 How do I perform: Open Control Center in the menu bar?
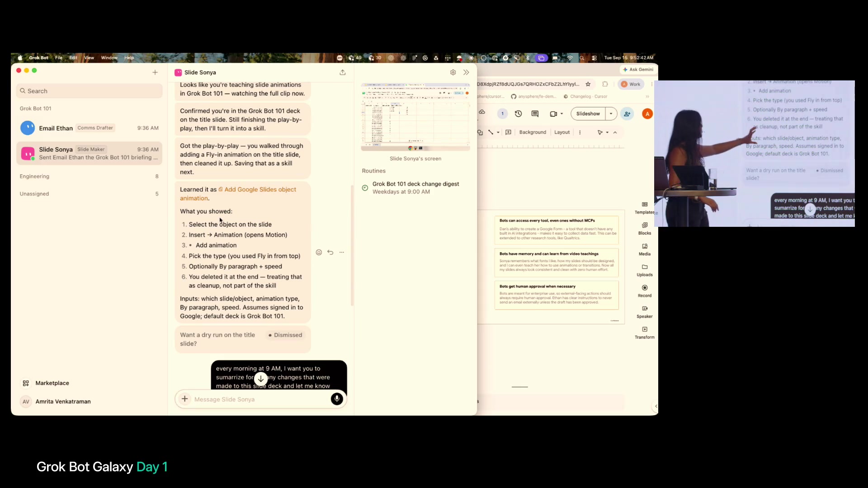(594, 58)
